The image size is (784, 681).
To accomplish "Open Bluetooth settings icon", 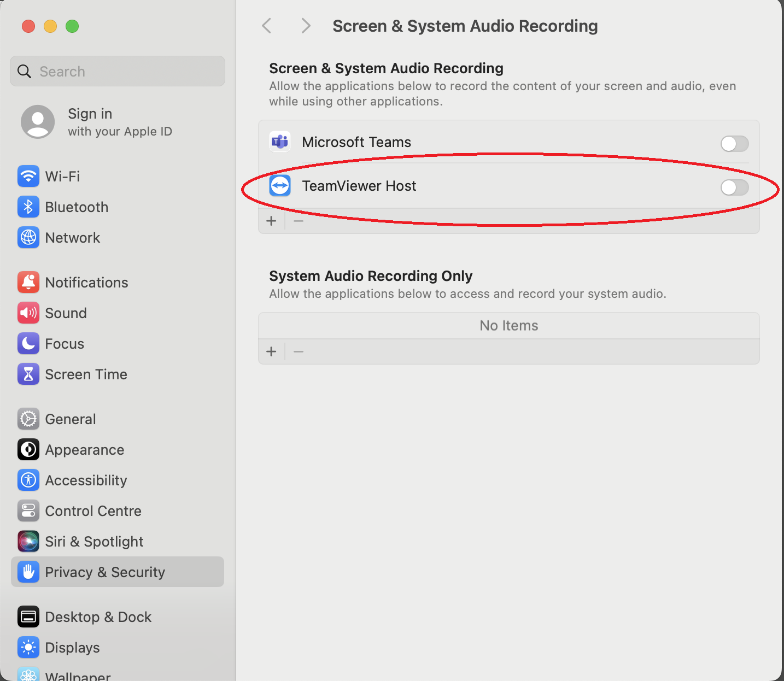I will (x=28, y=207).
